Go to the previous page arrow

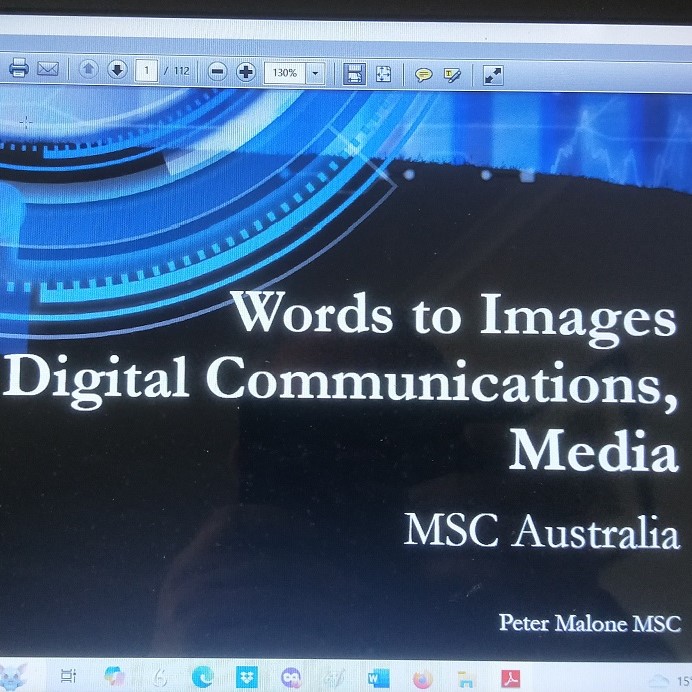pyautogui.click(x=88, y=69)
